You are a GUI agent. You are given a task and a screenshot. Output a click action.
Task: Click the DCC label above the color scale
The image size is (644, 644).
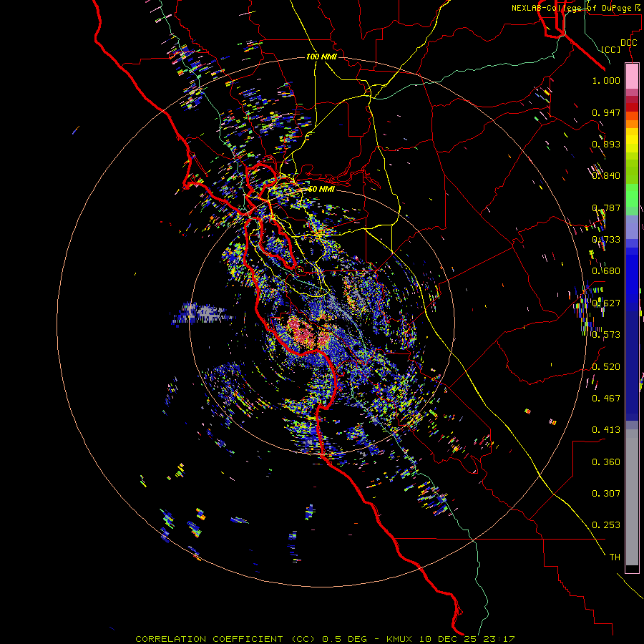[628, 43]
